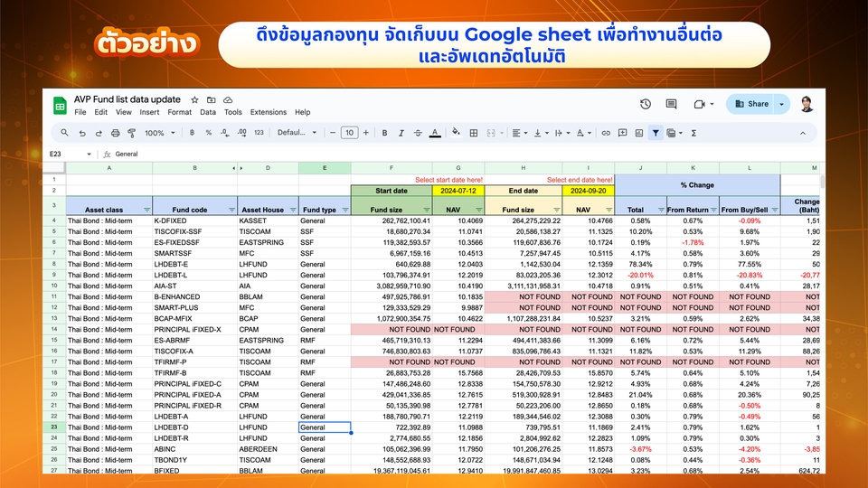The width and height of the screenshot is (868, 488).
Task: Redo the last action
Action: (99, 133)
